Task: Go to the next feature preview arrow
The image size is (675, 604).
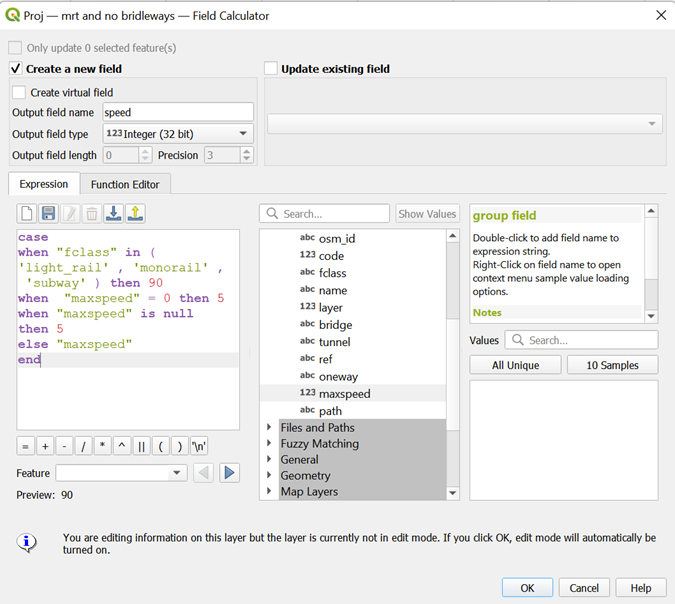Action: tap(230, 473)
